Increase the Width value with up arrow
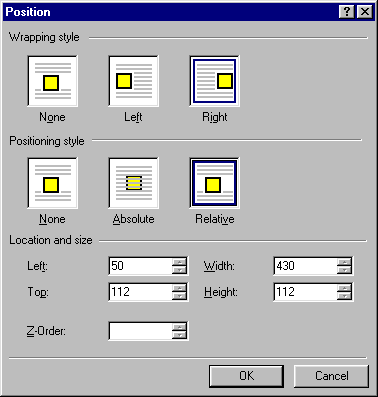Viewport: 378px width, 397px height. pos(344,262)
